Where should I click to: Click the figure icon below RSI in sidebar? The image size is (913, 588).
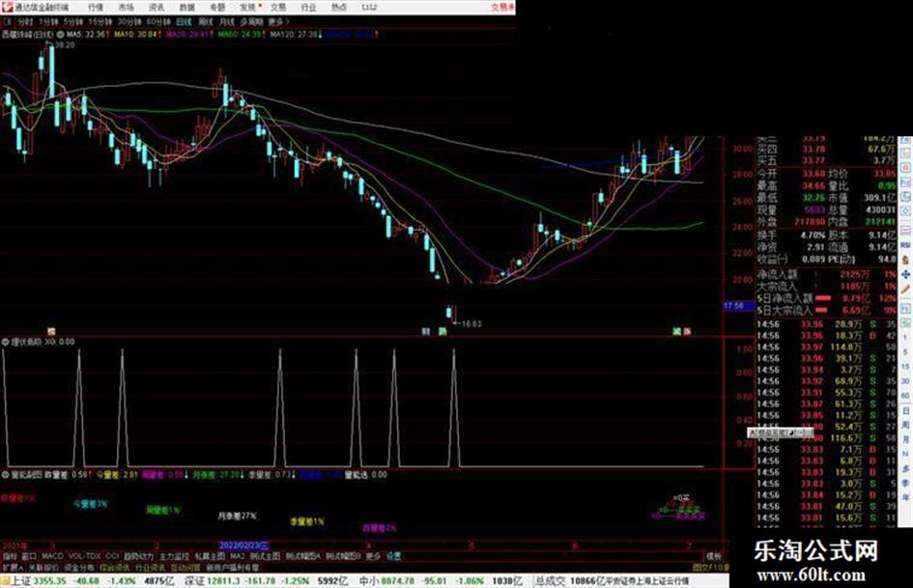905,259
